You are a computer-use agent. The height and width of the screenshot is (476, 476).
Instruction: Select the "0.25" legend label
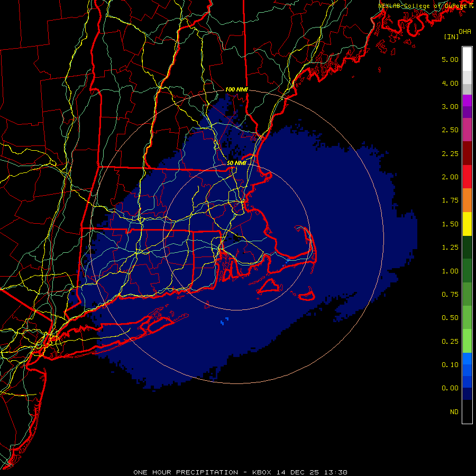(450, 342)
